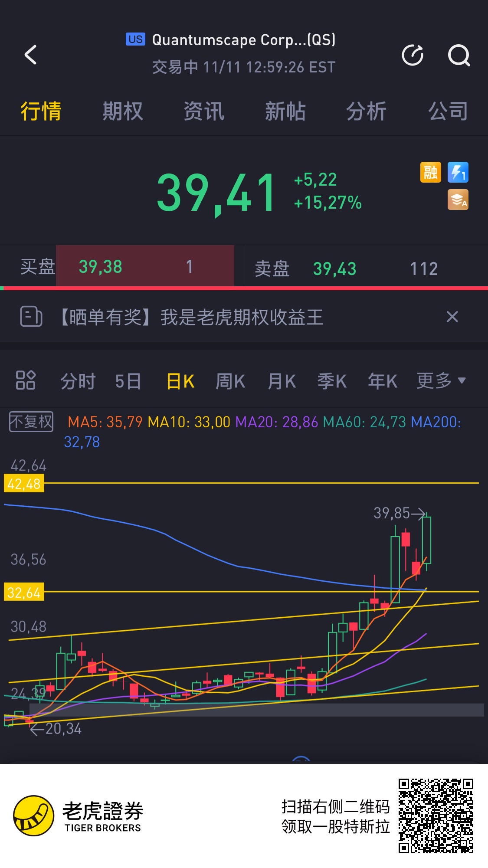The image size is (488, 868).
Task: Tap the latest green candlestick
Action: (x=426, y=540)
